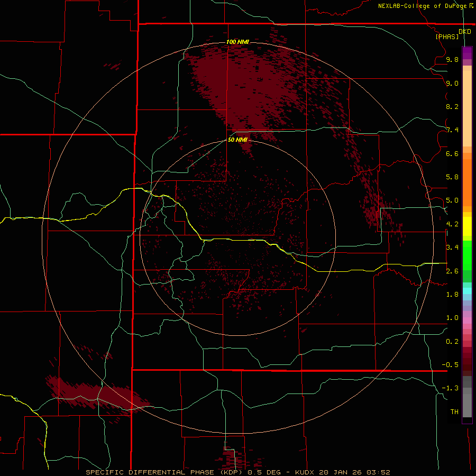Click the TH threshold label on legend

454,412
